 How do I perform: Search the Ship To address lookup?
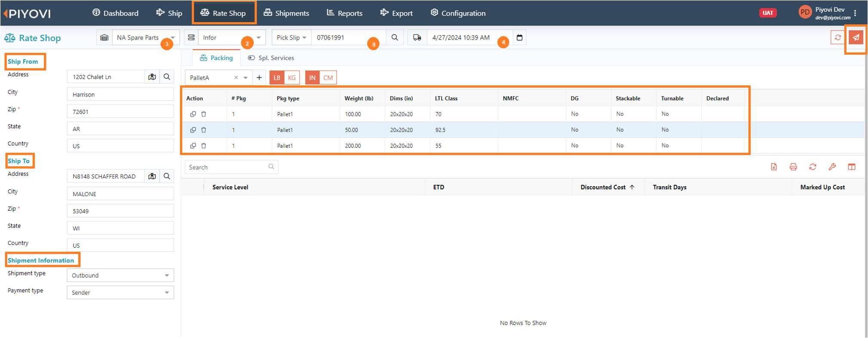tap(167, 176)
